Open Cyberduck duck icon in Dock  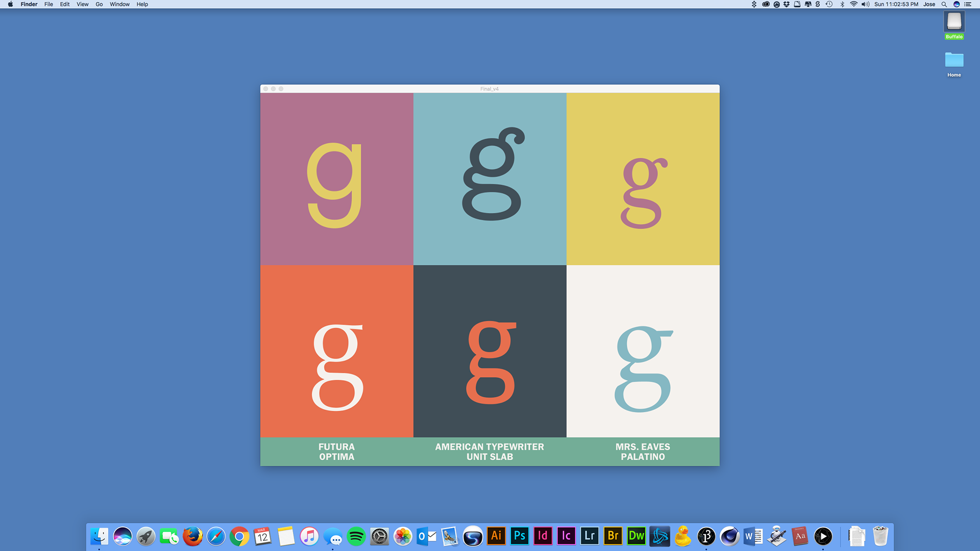pyautogui.click(x=683, y=536)
